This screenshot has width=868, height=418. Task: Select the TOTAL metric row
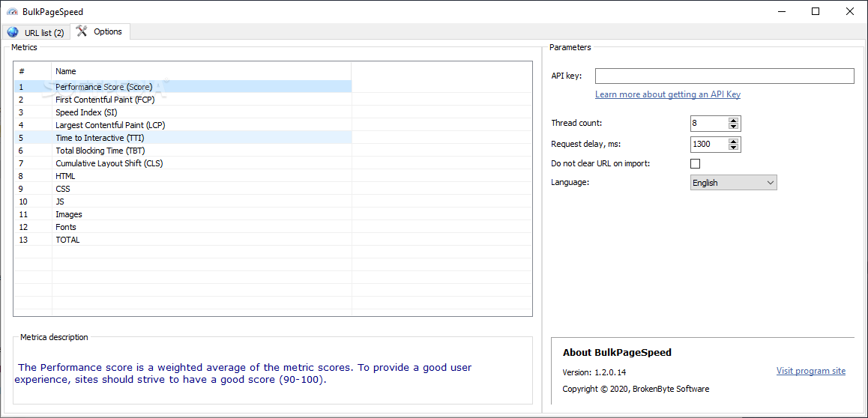[183, 240]
